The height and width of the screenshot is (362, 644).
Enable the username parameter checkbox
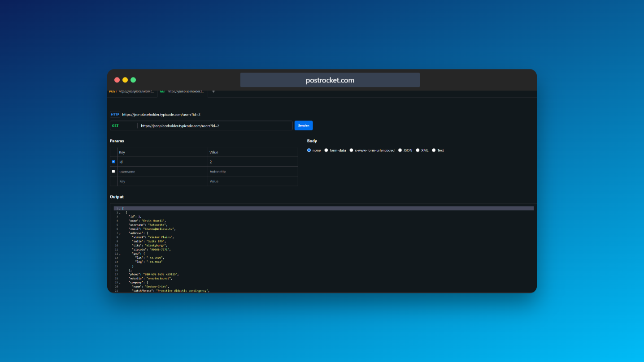[113, 172]
